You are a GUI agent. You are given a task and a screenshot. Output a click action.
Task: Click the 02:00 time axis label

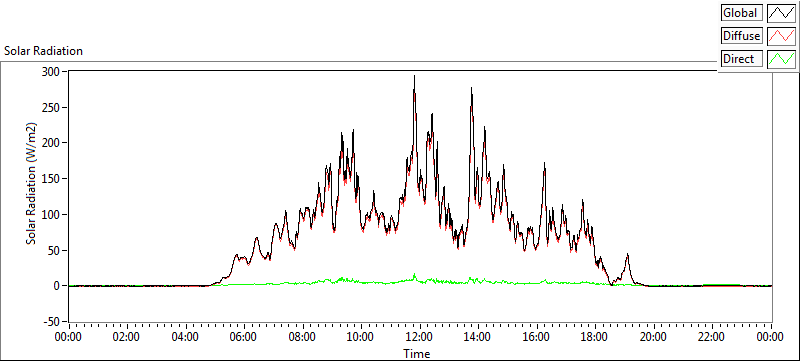(127, 337)
